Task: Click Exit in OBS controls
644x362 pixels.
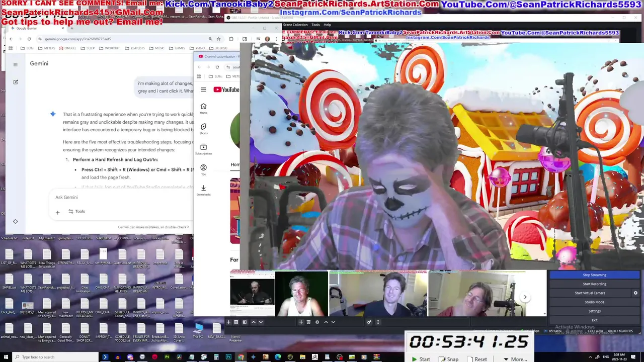Action: [x=594, y=320]
